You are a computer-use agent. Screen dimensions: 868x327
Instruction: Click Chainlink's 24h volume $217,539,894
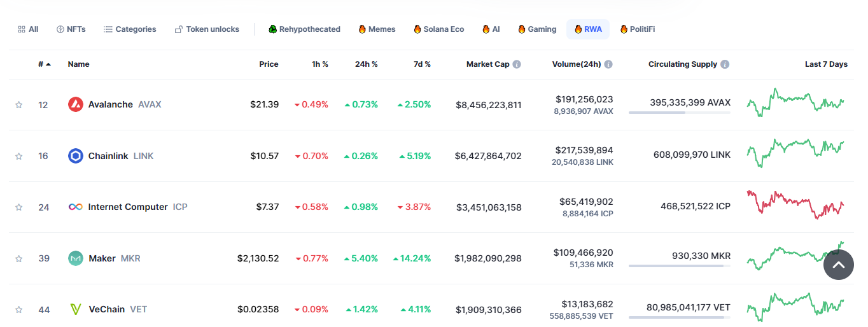584,150
